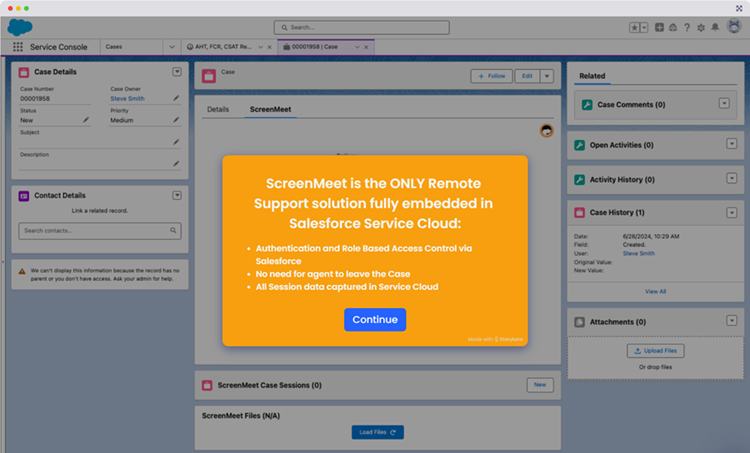Open Steve Smith case owner link

tap(127, 99)
